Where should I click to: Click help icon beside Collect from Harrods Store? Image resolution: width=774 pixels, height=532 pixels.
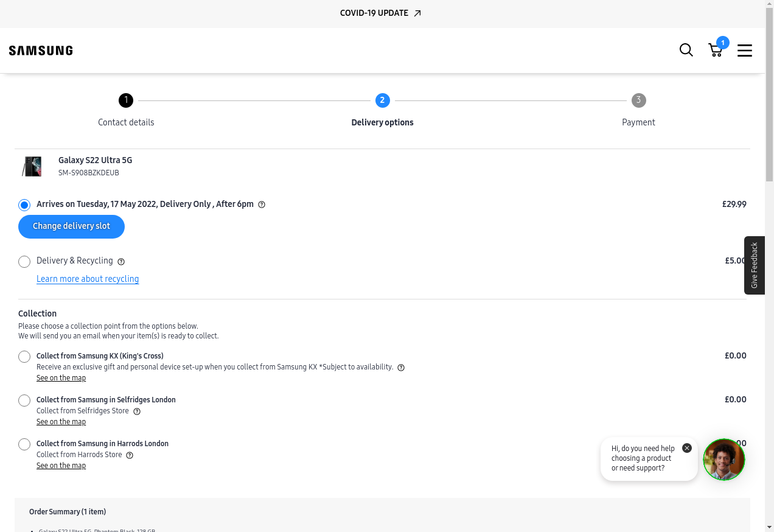coord(130,455)
